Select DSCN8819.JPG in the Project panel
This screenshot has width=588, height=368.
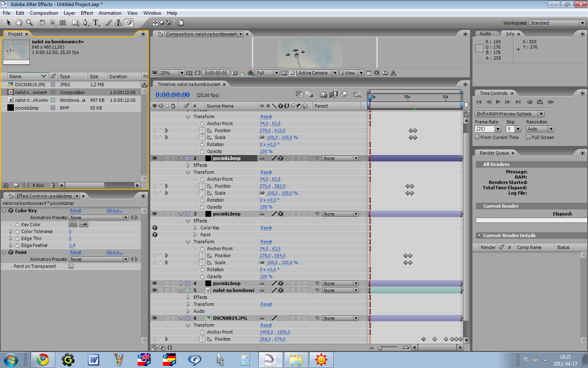pyautogui.click(x=30, y=85)
